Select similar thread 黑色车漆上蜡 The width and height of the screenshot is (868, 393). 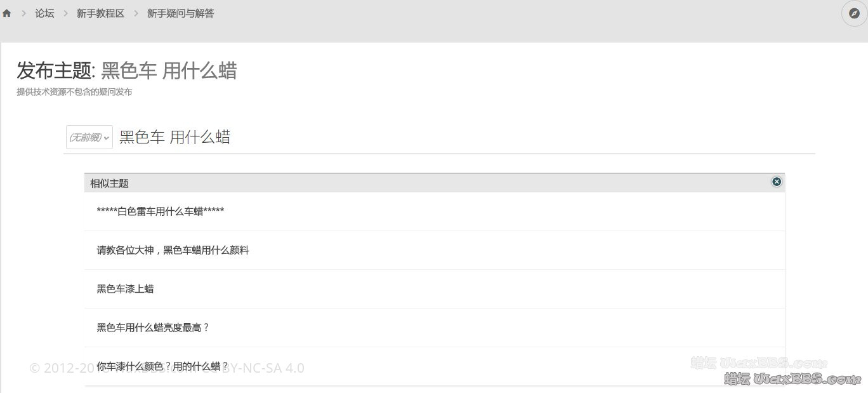(x=125, y=289)
